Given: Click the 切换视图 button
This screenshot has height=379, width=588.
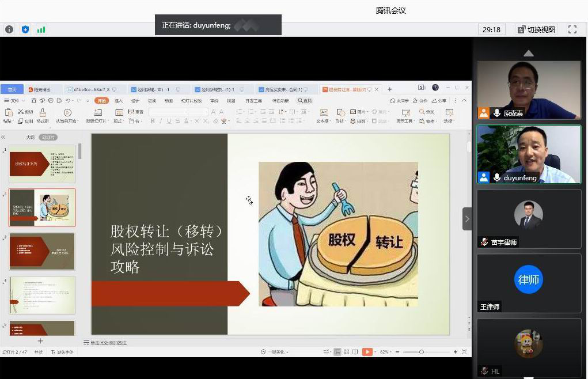Looking at the screenshot, I should click(x=536, y=29).
